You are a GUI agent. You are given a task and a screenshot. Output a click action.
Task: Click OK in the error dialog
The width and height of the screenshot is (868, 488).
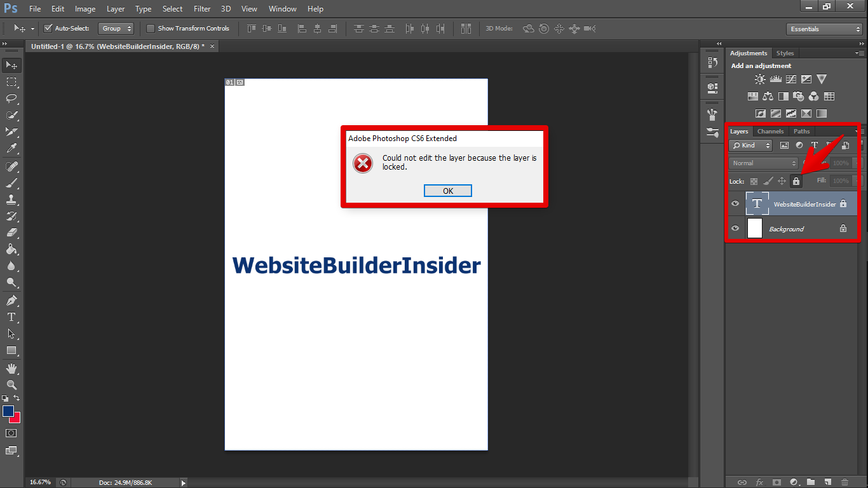pyautogui.click(x=448, y=191)
